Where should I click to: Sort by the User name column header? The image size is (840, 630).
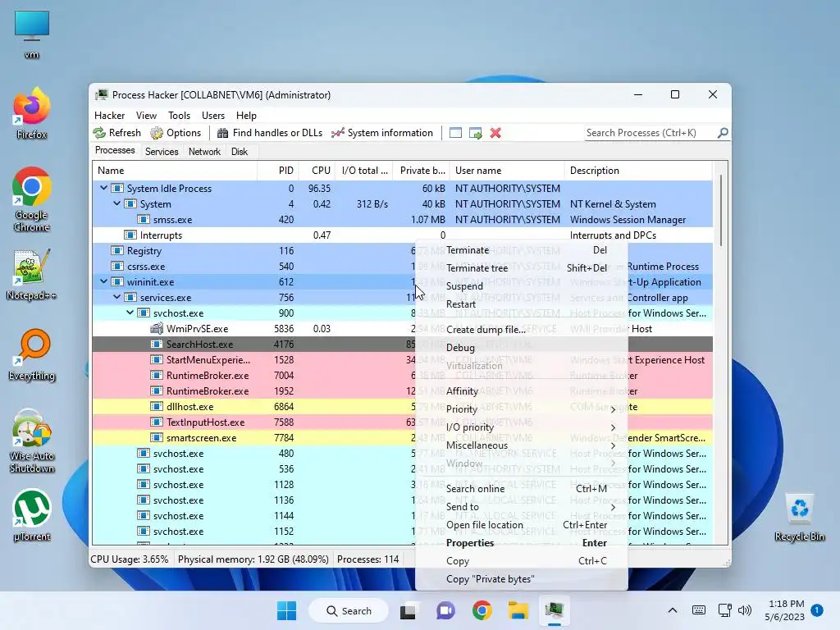pos(507,171)
